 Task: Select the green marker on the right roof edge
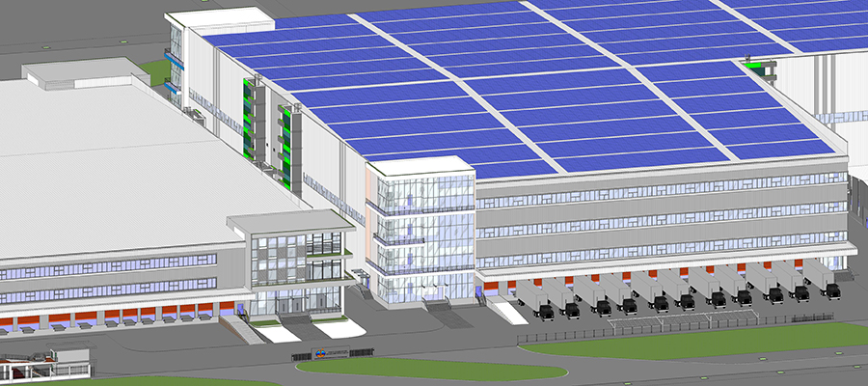(764, 67)
